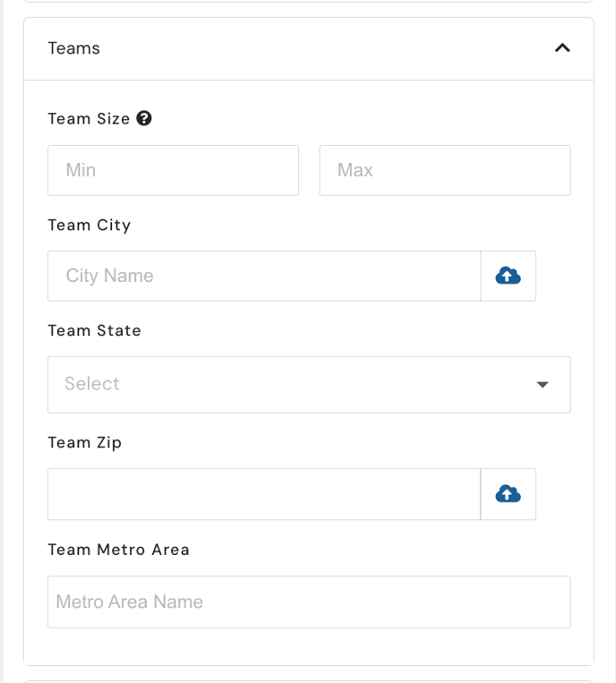Click the "Select" placeholder text in Team State
The image size is (616, 683).
click(92, 384)
